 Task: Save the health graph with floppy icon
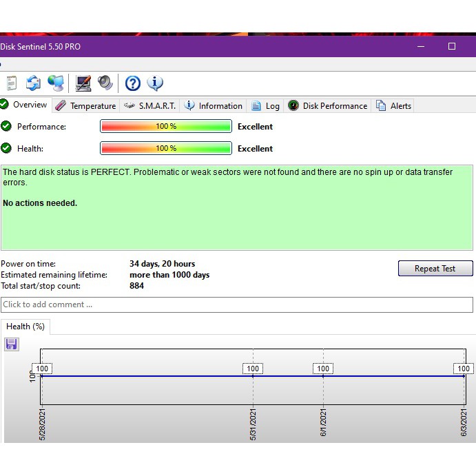click(12, 344)
